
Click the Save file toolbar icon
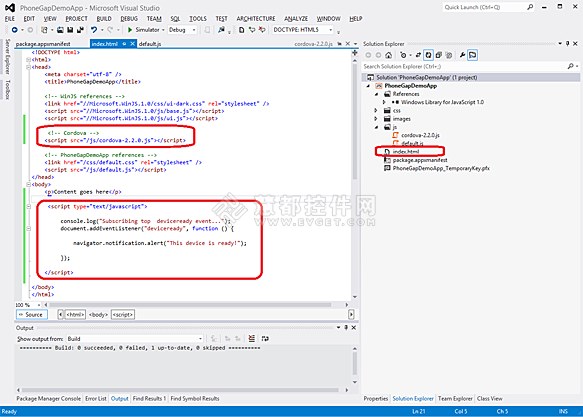(x=70, y=30)
